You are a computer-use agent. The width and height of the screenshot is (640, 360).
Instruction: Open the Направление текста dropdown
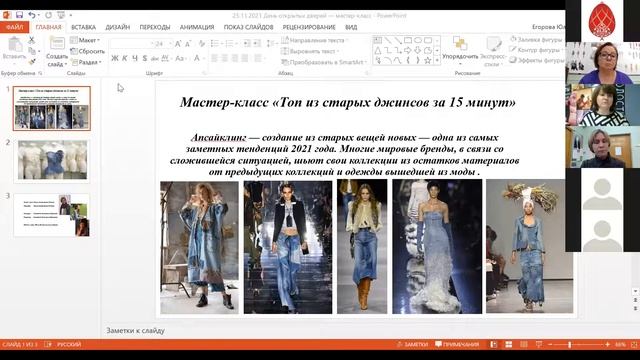pos(315,40)
